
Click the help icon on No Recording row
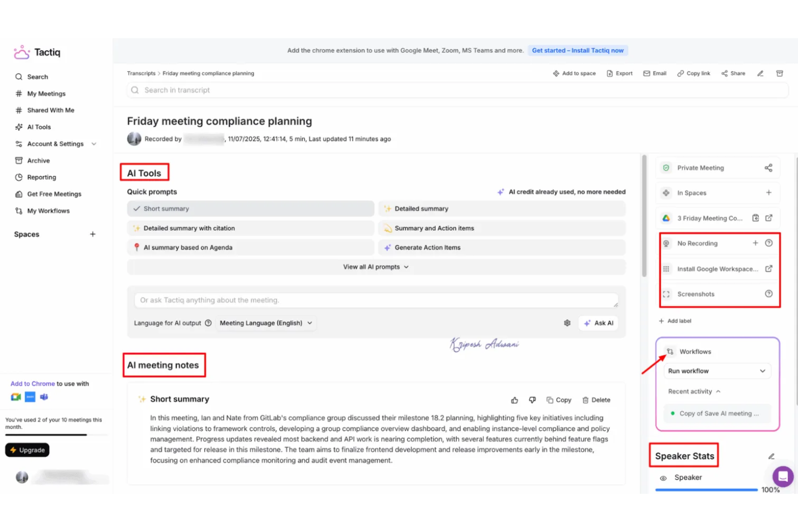pyautogui.click(x=769, y=243)
